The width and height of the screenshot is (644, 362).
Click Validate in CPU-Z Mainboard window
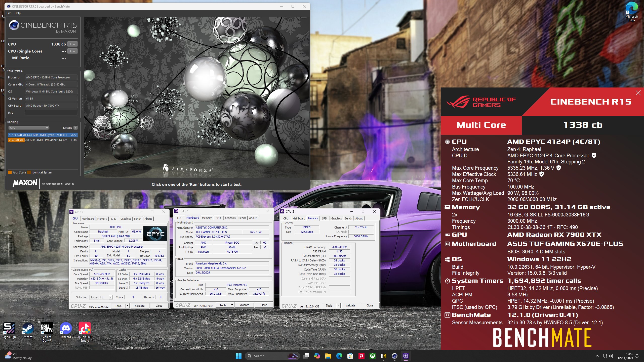(244, 305)
